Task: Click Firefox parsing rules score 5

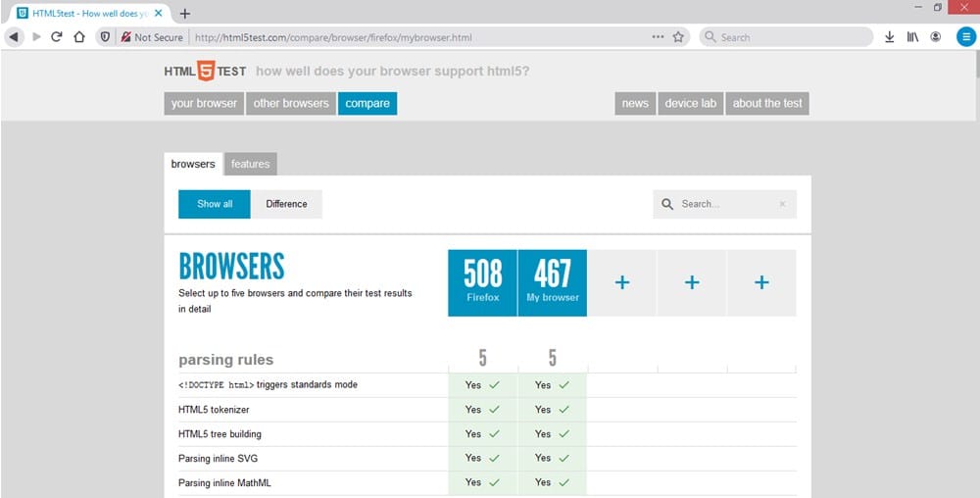Action: [x=482, y=358]
